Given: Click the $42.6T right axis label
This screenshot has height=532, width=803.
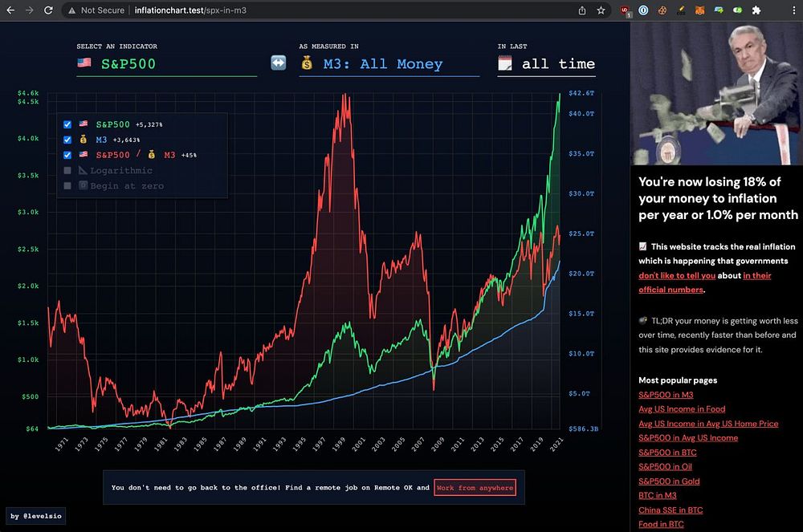Looking at the screenshot, I should point(581,93).
